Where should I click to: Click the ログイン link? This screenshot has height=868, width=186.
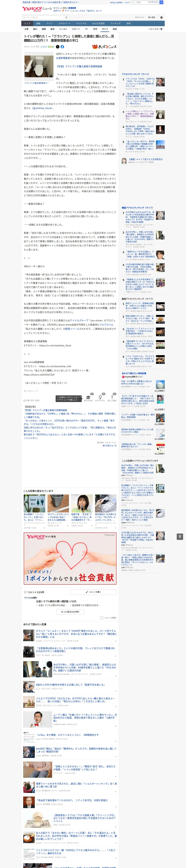coord(57,11)
